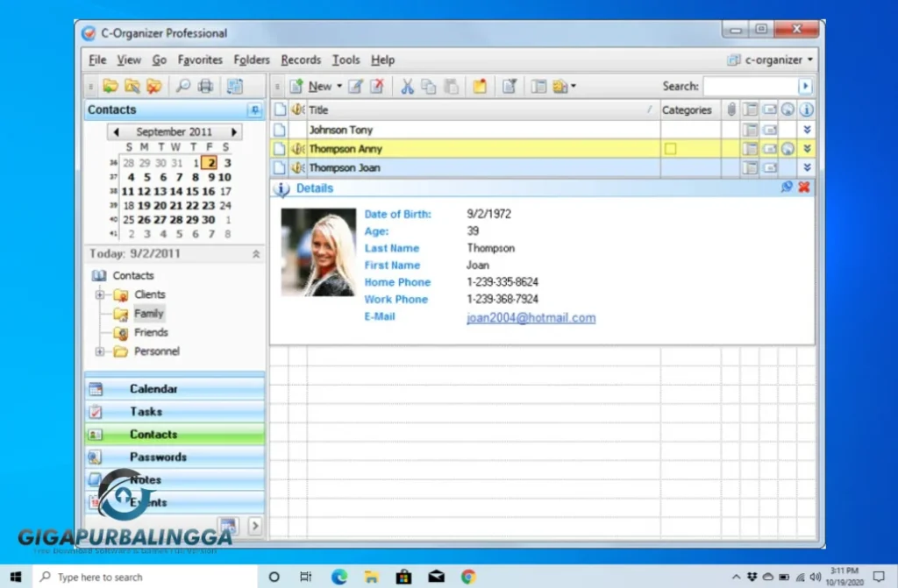Open the New button dropdown arrow
The height and width of the screenshot is (588, 898).
(339, 86)
